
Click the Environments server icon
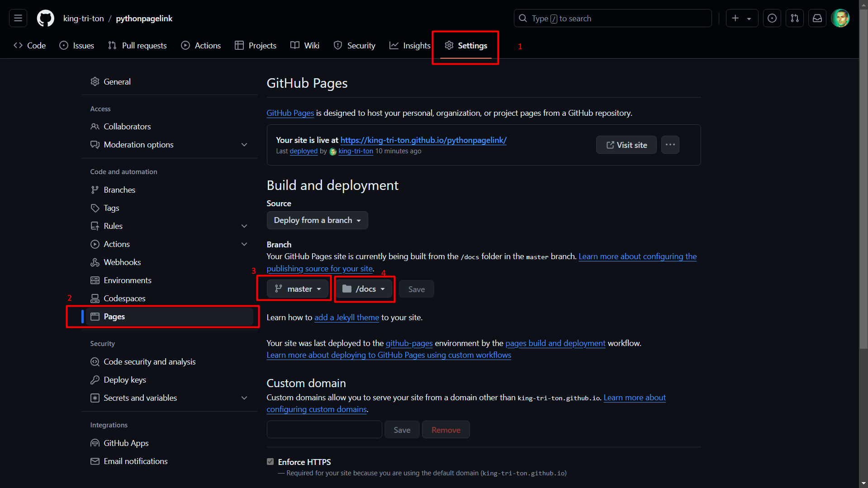95,280
